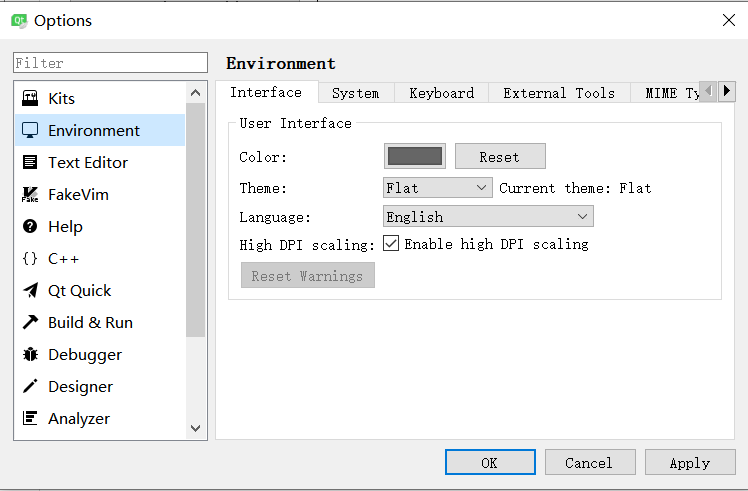Click the 'Theme:' label
The image size is (748, 491).
[263, 188]
